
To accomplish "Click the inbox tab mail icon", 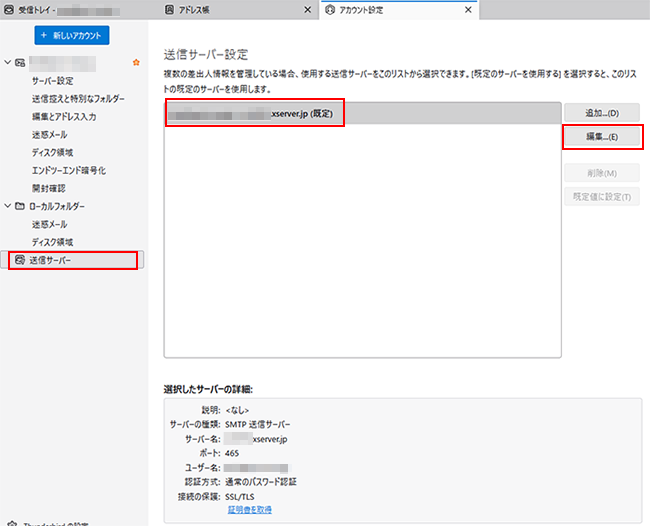I will point(8,10).
